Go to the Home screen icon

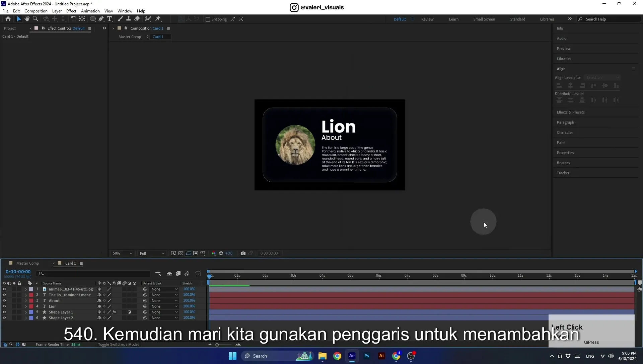[8, 19]
